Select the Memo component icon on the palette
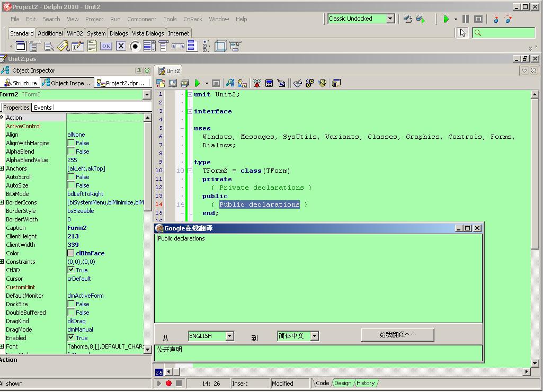Image resolution: width=543 pixels, height=392 pixels. coord(92,46)
